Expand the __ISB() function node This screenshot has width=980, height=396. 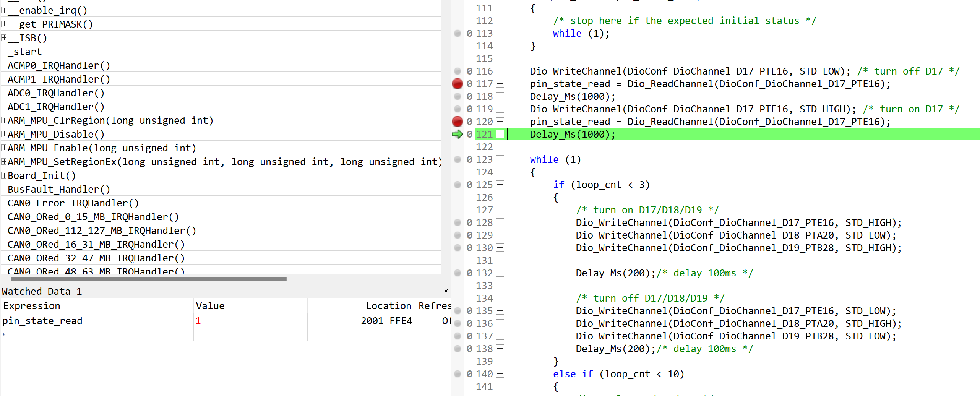[4, 38]
